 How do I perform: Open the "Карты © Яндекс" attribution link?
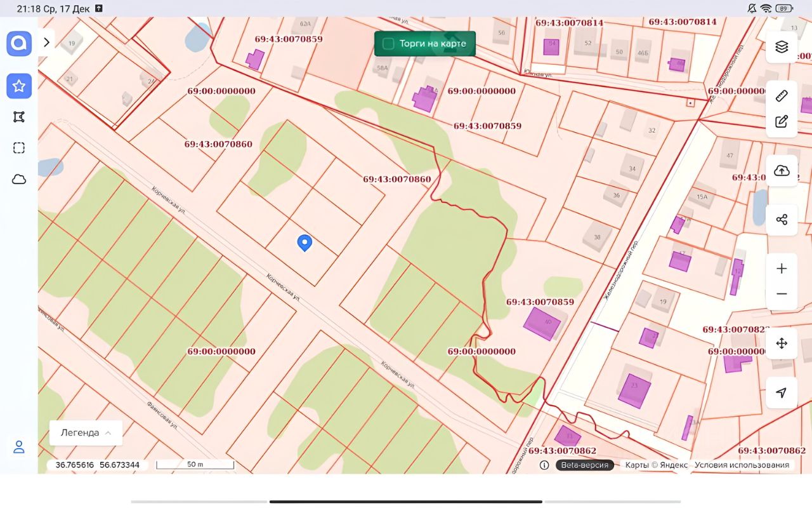(x=656, y=465)
